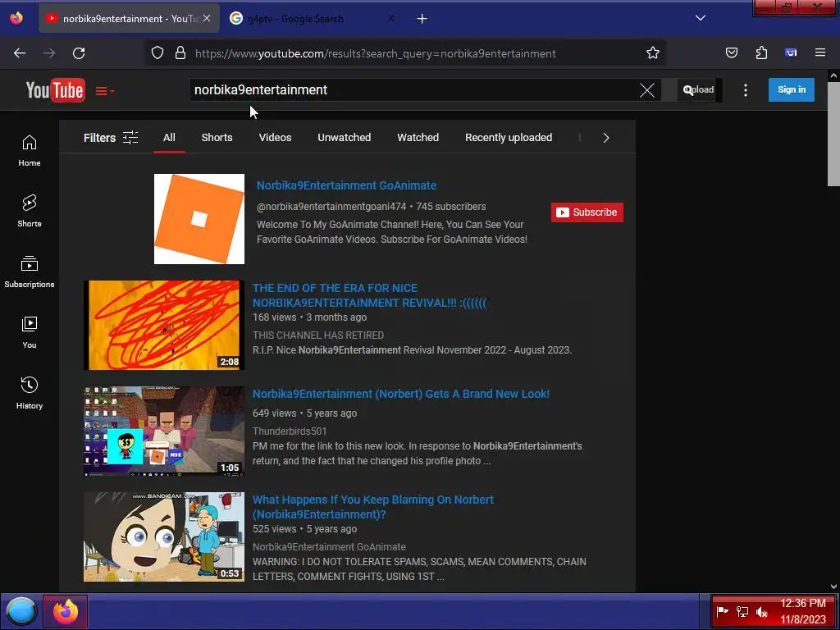Viewport: 840px width, 630px height.
Task: Open the 0:53 Blaming On Norbert thumbnail
Action: coord(164,536)
